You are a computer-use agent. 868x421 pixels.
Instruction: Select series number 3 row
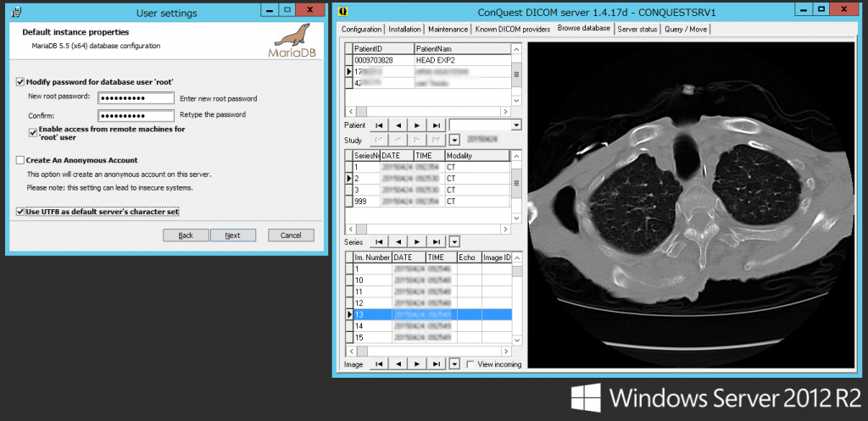pyautogui.click(x=428, y=191)
